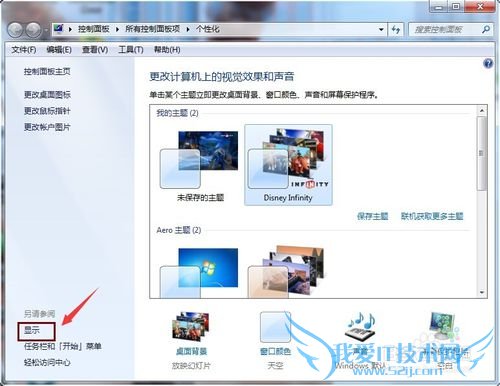Click theme list scroll down arrow

482,293
